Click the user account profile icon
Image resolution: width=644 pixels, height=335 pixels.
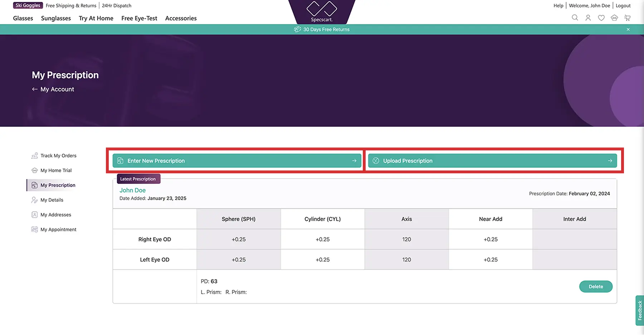point(588,18)
